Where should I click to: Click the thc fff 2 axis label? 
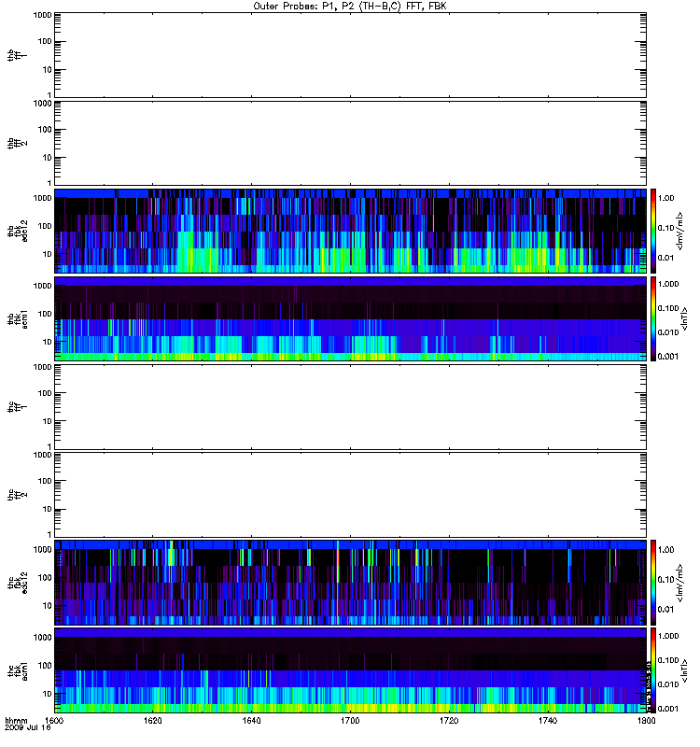tap(17, 495)
